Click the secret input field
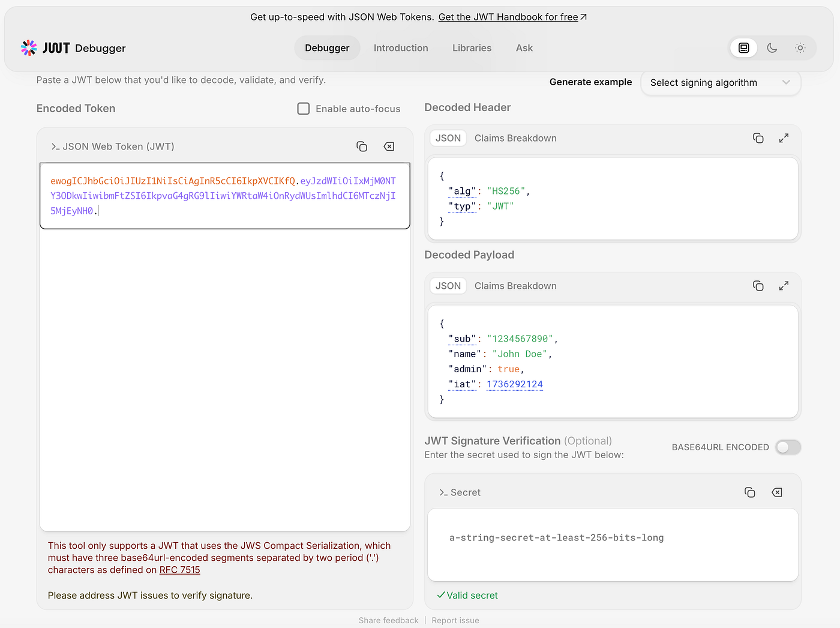 point(613,545)
